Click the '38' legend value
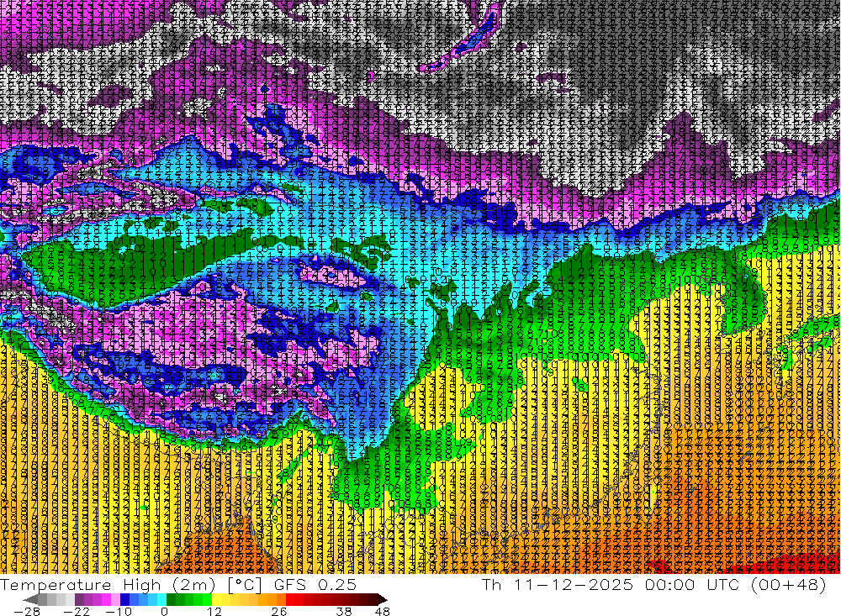 (x=344, y=611)
